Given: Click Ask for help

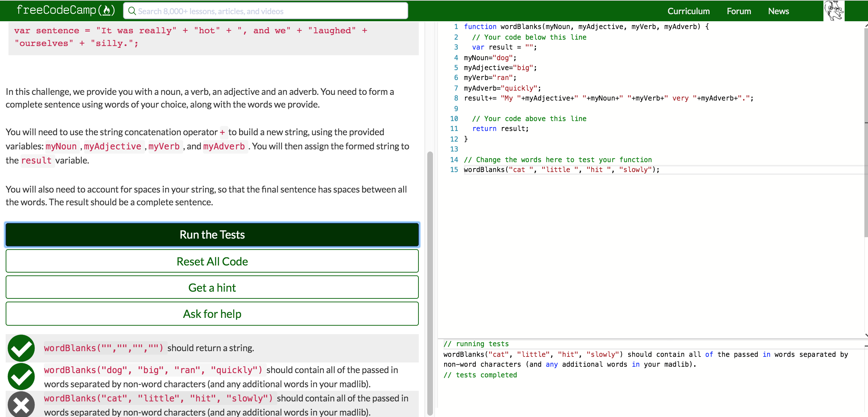Looking at the screenshot, I should coord(212,314).
